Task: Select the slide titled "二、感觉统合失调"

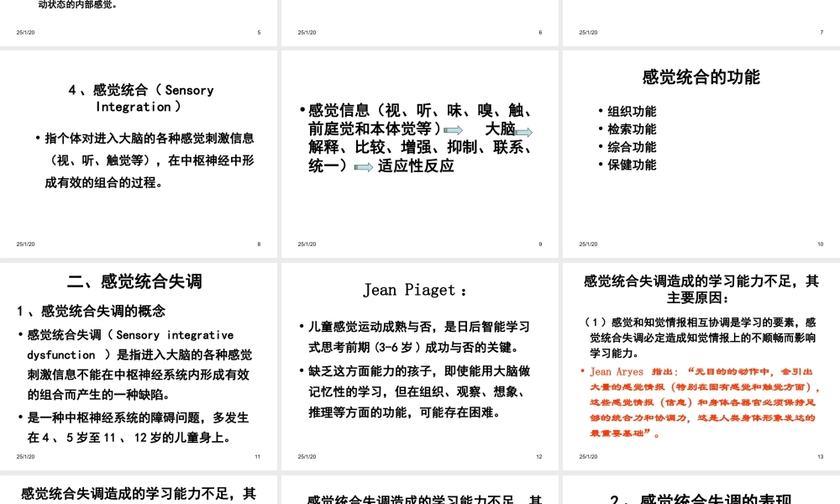Action: tap(139, 361)
